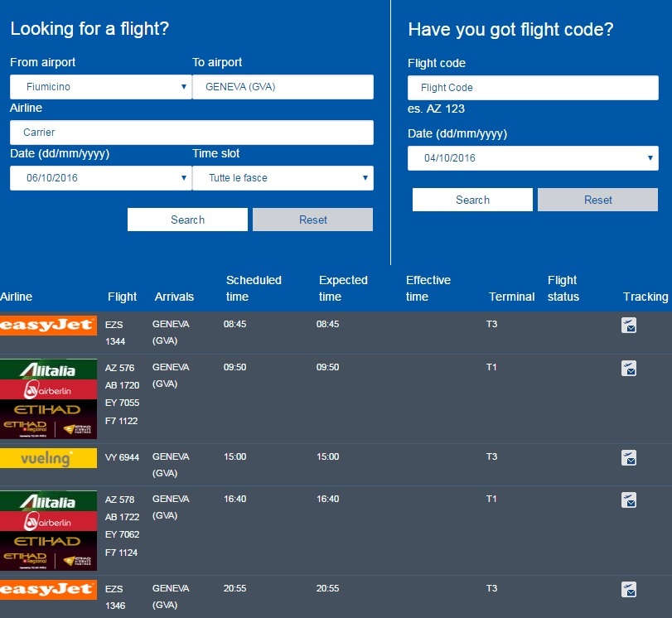Click easyJet logo in the 08:45 row
The width and height of the screenshot is (672, 618).
pos(48,326)
